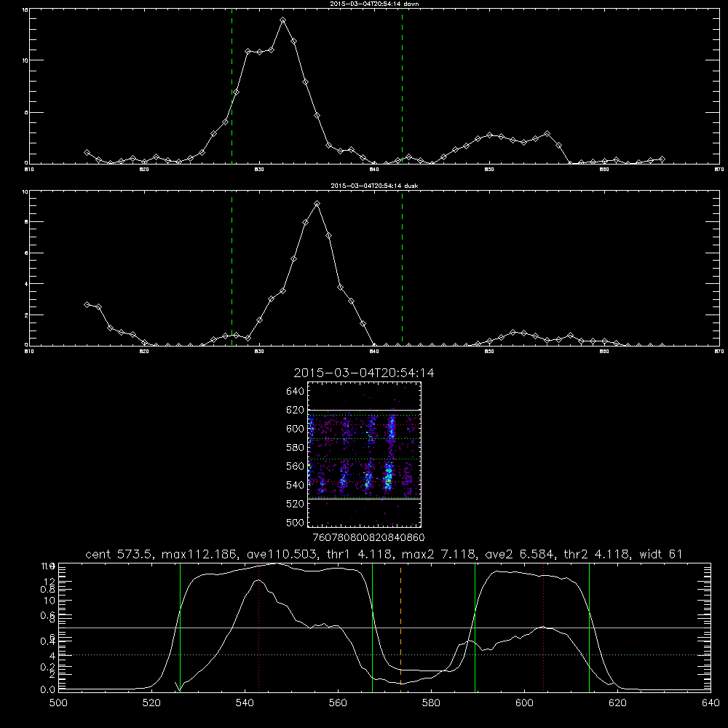
Task: Click the '520' y-axis label beside the heatmap
Action: coord(295,504)
